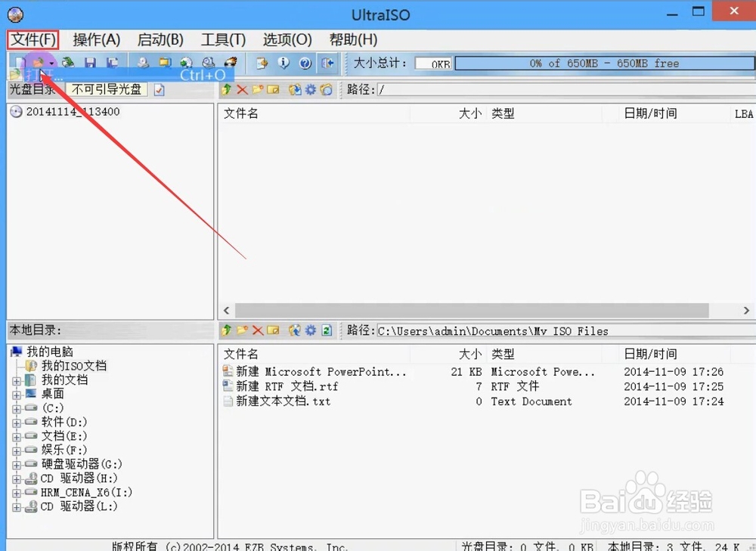Expand the CD 驱动器(H:) node
Viewport: 756px width, 551px height.
click(x=17, y=479)
